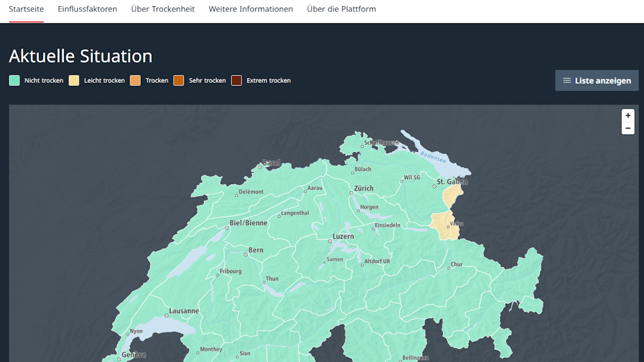Go to Über Trockenheit page
Image resolution: width=644 pixels, height=362 pixels.
[163, 9]
